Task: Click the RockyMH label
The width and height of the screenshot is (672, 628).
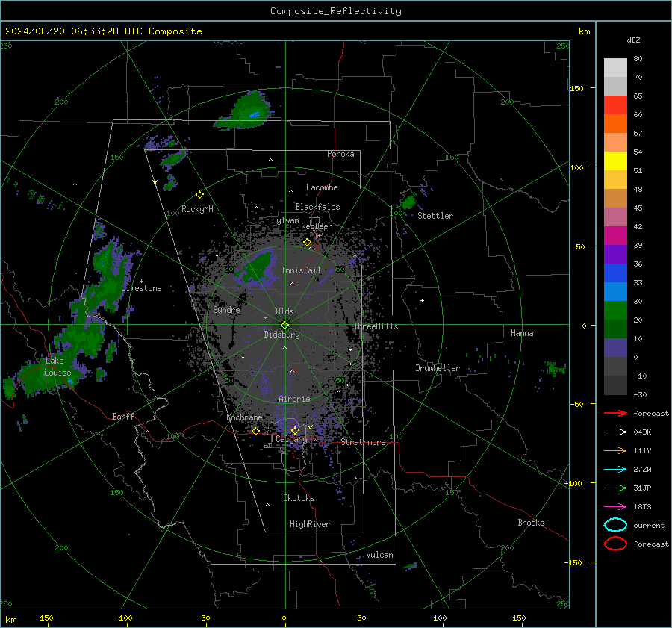Action: pos(197,209)
